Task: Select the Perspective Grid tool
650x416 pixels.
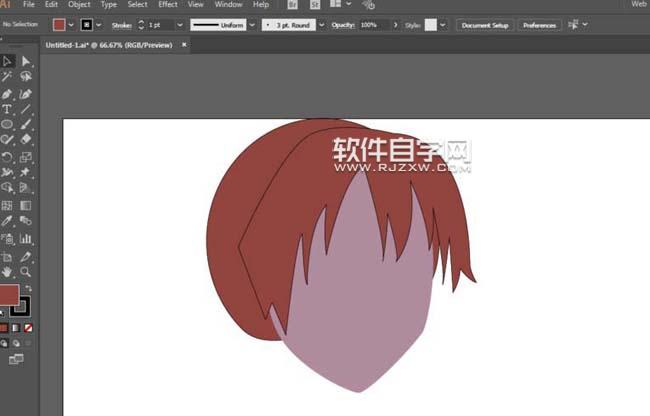Action: [x=26, y=188]
